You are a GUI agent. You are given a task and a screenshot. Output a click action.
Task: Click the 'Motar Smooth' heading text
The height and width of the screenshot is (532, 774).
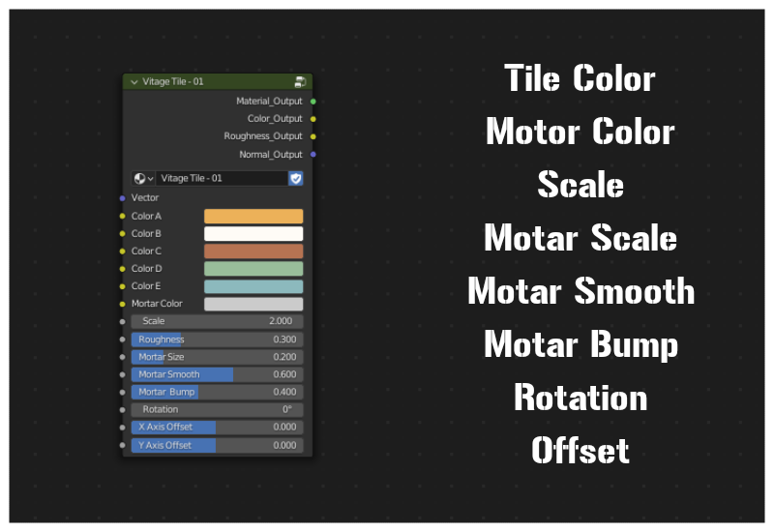[x=581, y=291]
